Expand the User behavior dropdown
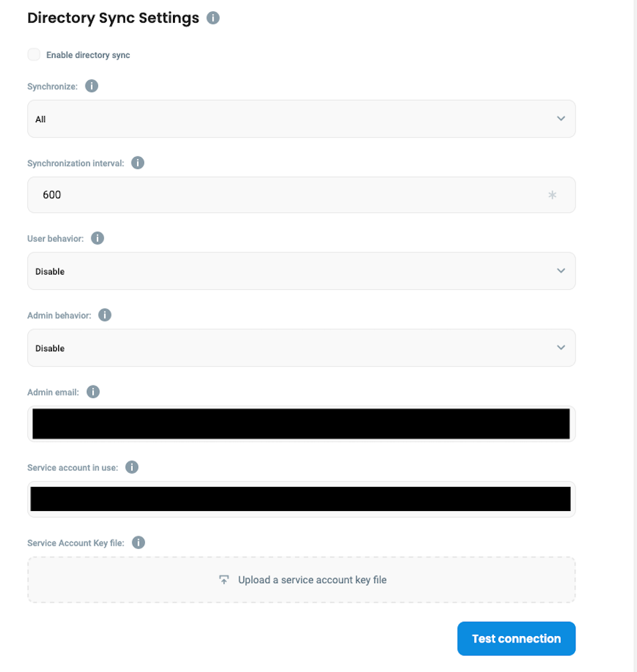This screenshot has width=637, height=672. tap(301, 271)
